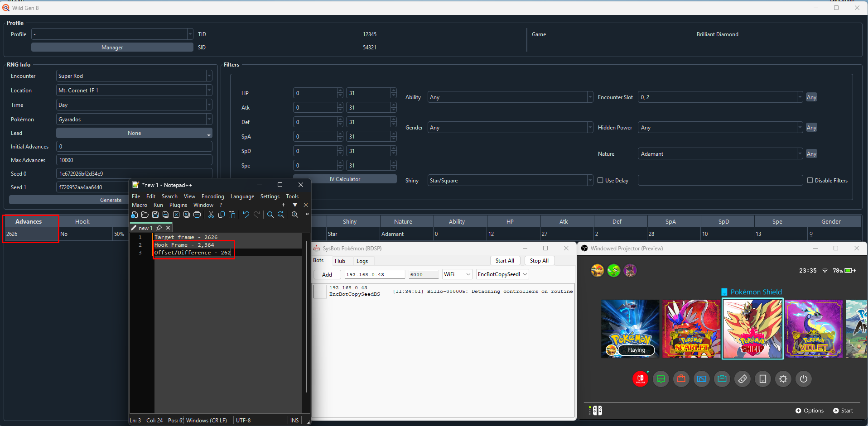This screenshot has height=426, width=868.
Task: Select the Pokémon Violet game tile
Action: pos(814,329)
